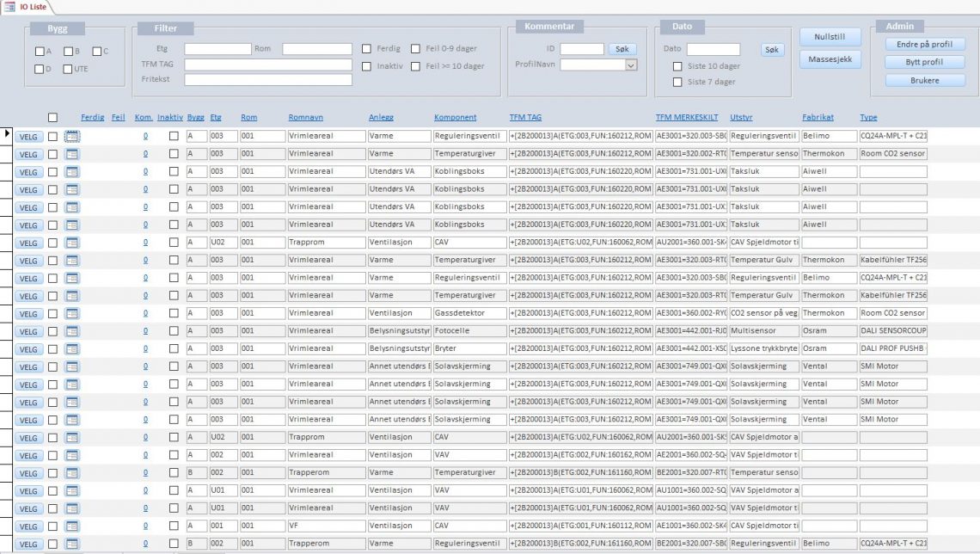
Task: Check the Inaktiv filter box
Action: (x=366, y=66)
